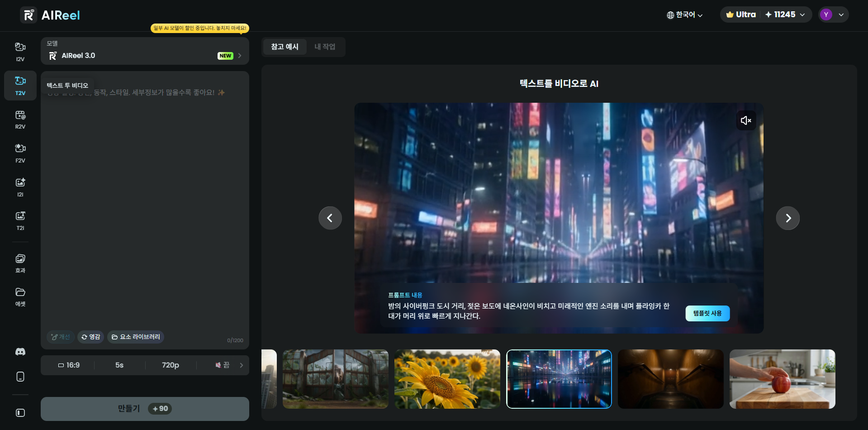Open the 에셋 assets folder icon
The image size is (868, 430).
click(x=20, y=296)
